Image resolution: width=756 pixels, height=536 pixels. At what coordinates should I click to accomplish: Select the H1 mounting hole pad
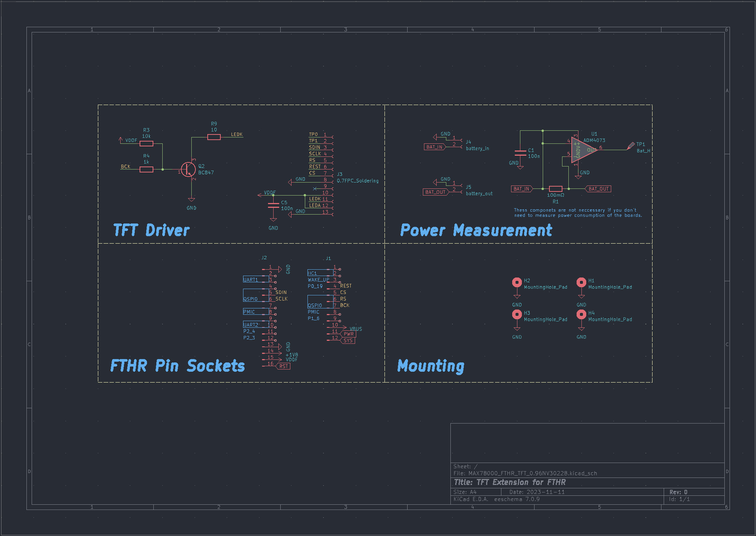pyautogui.click(x=581, y=282)
